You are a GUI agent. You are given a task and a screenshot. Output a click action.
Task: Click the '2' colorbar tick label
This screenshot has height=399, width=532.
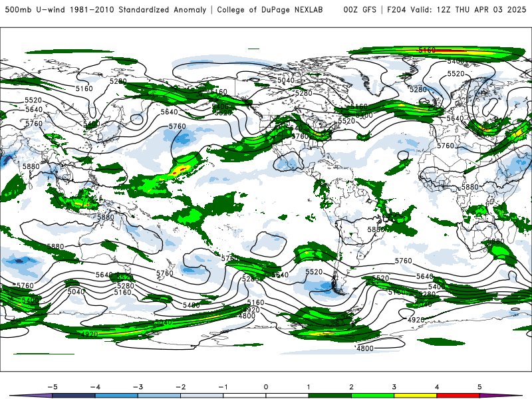[352, 387]
